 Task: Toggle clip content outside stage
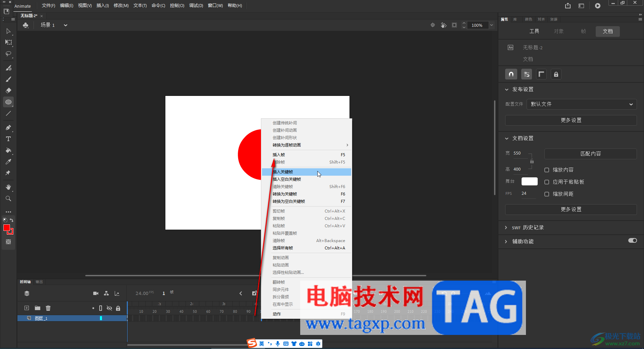coord(454,25)
